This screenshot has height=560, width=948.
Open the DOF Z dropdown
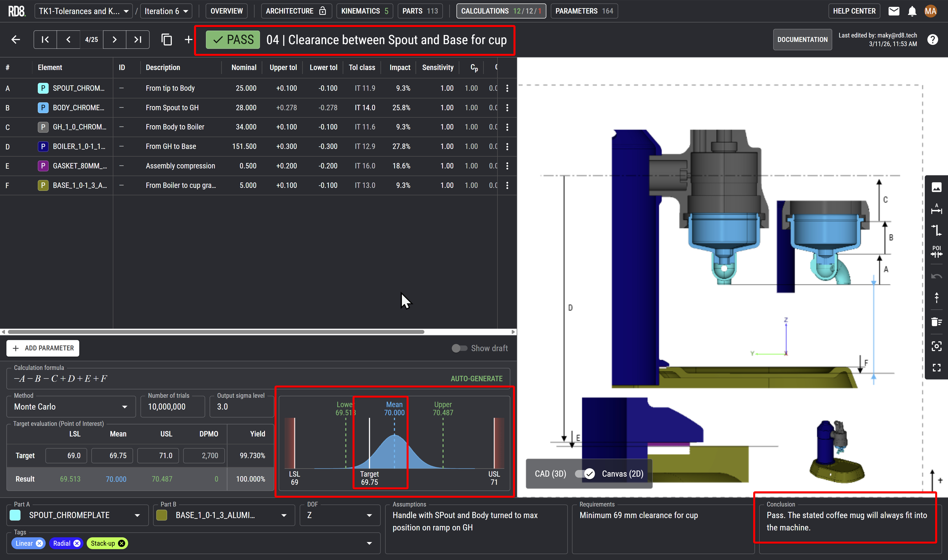339,515
